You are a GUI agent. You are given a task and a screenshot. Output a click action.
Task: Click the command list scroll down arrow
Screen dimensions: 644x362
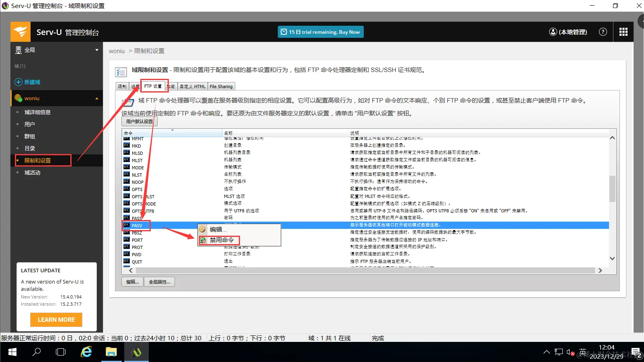612,259
